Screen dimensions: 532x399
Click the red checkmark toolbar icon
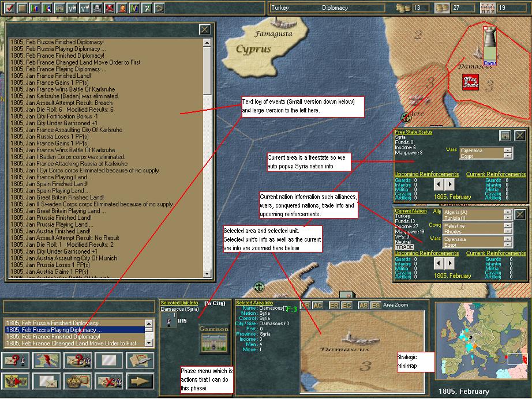point(9,8)
